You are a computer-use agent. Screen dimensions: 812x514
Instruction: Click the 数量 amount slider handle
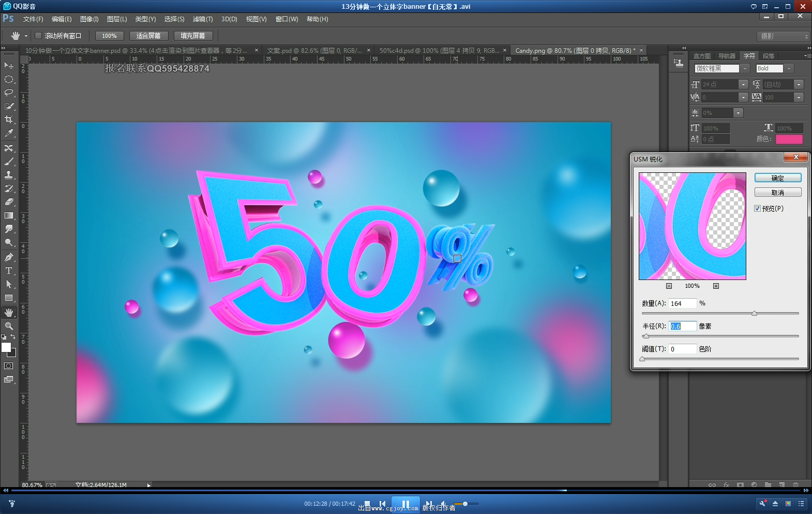pos(754,314)
